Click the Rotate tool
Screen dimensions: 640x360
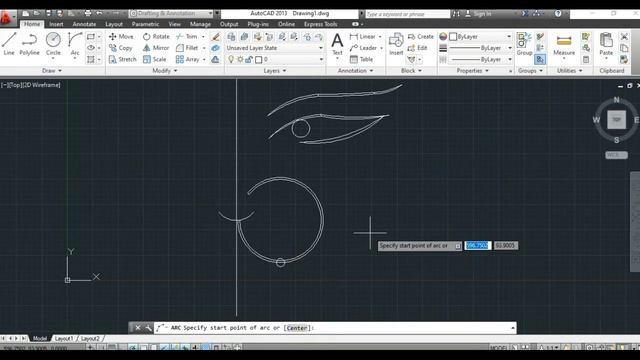[156, 36]
